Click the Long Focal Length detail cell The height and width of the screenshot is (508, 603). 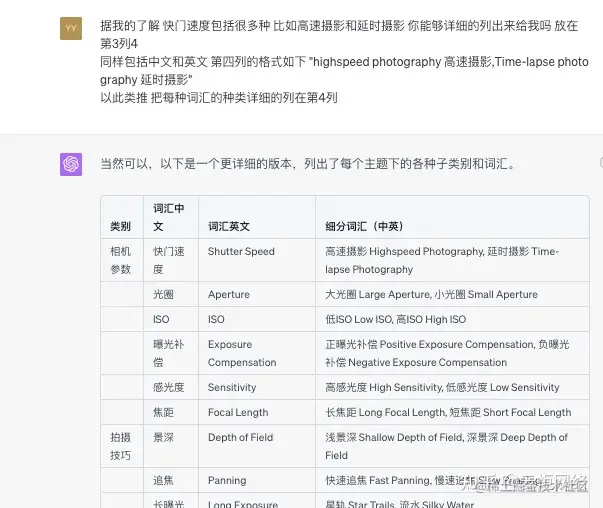pyautogui.click(x=452, y=412)
